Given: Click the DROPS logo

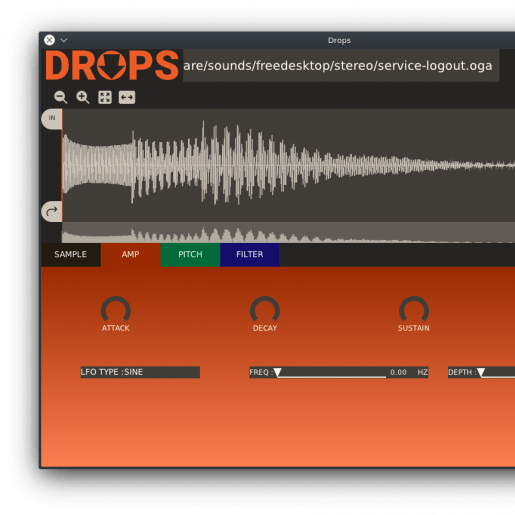Looking at the screenshot, I should [112, 65].
